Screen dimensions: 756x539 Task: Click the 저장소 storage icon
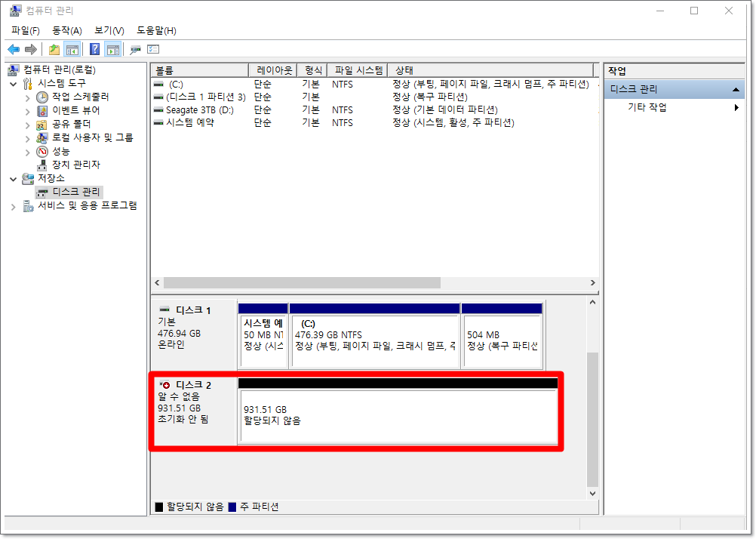pyautogui.click(x=28, y=179)
